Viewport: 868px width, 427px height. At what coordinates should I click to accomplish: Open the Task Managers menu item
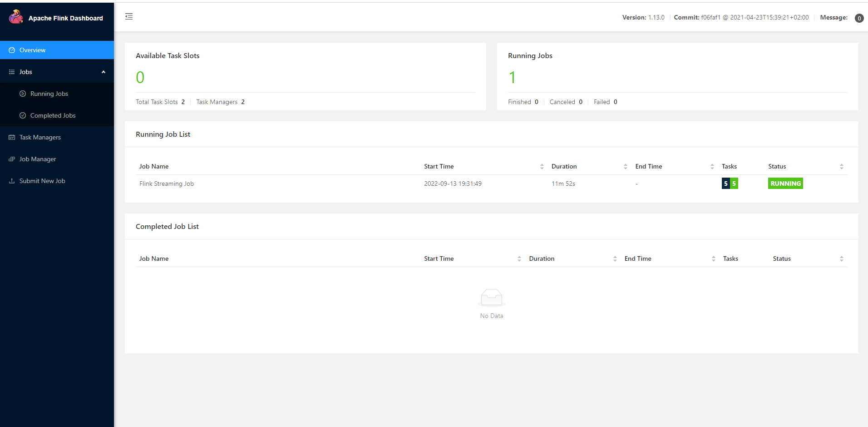[x=57, y=137]
